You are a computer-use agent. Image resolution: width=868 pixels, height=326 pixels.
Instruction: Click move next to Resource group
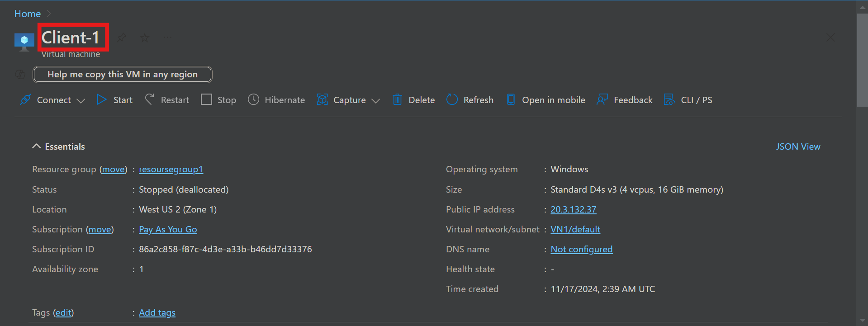pyautogui.click(x=114, y=169)
